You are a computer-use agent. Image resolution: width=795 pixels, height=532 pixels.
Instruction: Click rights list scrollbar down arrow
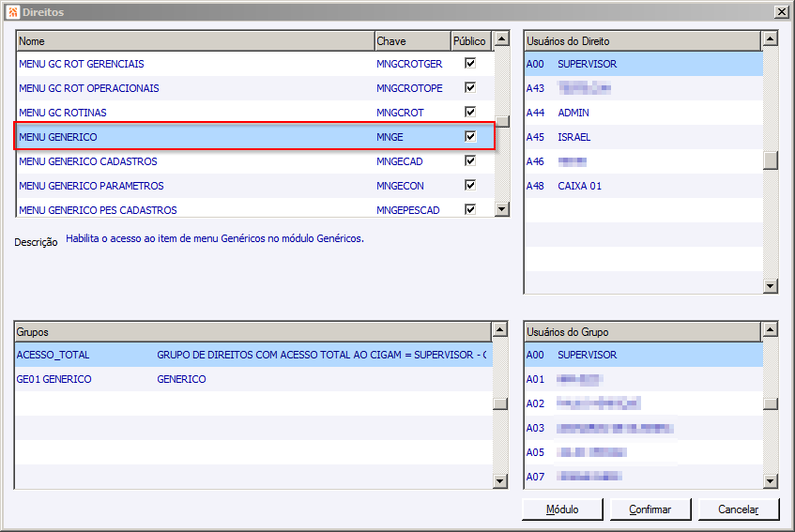502,208
